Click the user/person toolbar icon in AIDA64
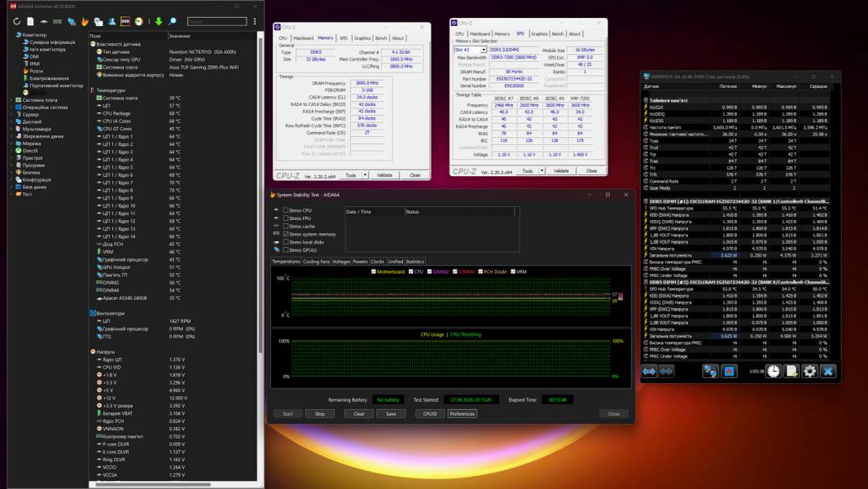Viewport: 868px width, 489px height. point(112,21)
